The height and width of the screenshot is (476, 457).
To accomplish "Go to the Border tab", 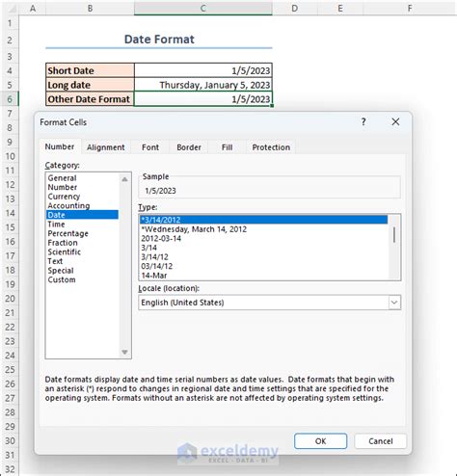I will coord(189,147).
